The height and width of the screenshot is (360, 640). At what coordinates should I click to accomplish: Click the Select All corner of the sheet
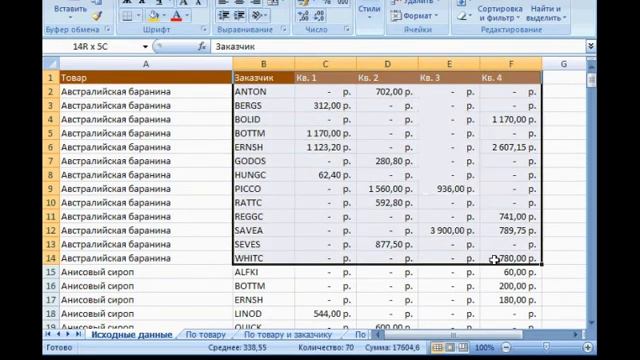point(51,64)
